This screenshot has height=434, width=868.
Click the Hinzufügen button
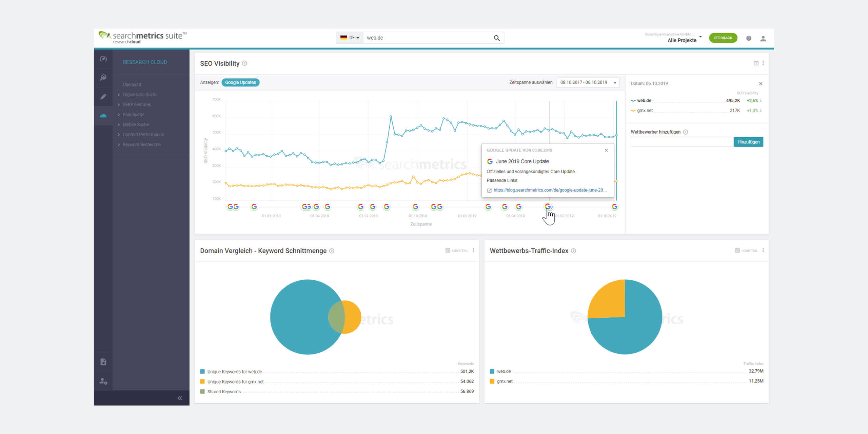pos(748,142)
